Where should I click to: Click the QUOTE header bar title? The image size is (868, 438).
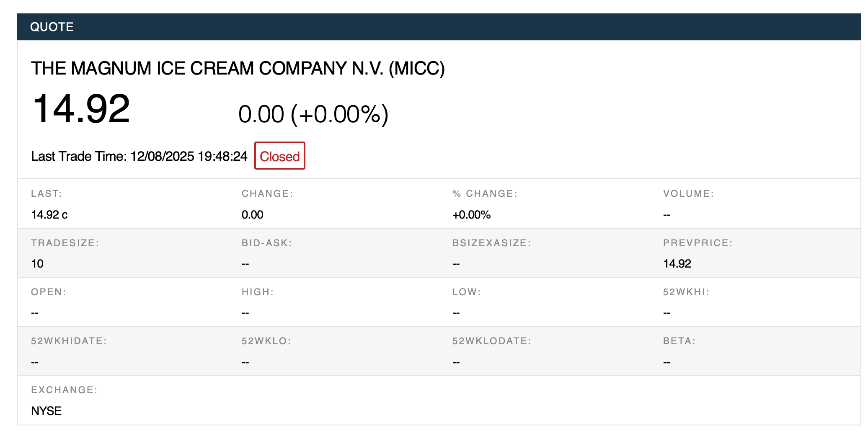click(52, 27)
